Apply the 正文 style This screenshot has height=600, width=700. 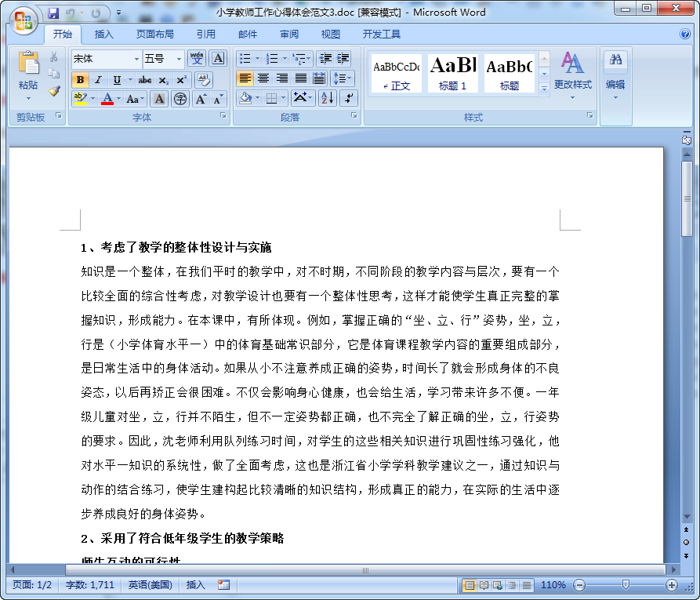[397, 74]
